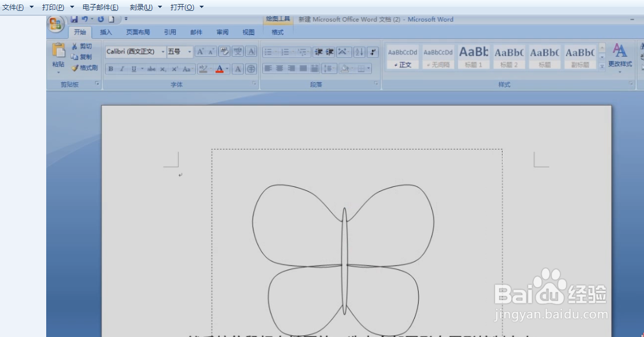Save document via quick access toolbar
644x337 pixels.
tap(74, 19)
